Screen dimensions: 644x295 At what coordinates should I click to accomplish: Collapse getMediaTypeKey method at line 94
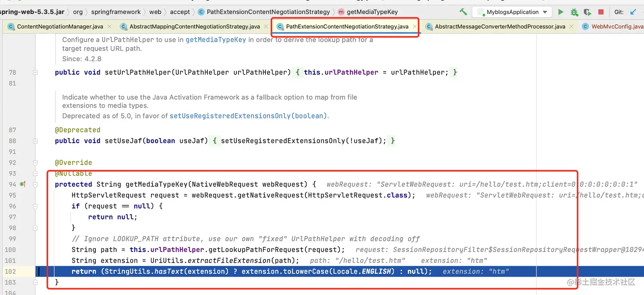click(x=35, y=184)
